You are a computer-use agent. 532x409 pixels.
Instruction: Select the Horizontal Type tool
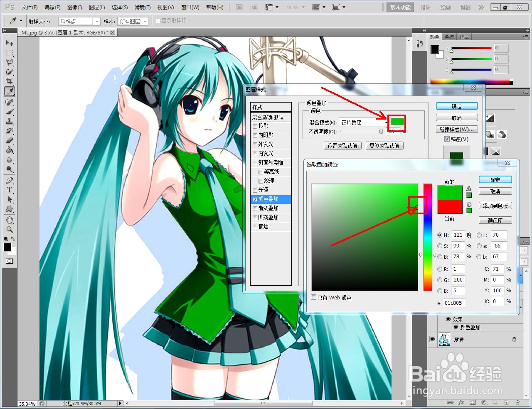10,190
